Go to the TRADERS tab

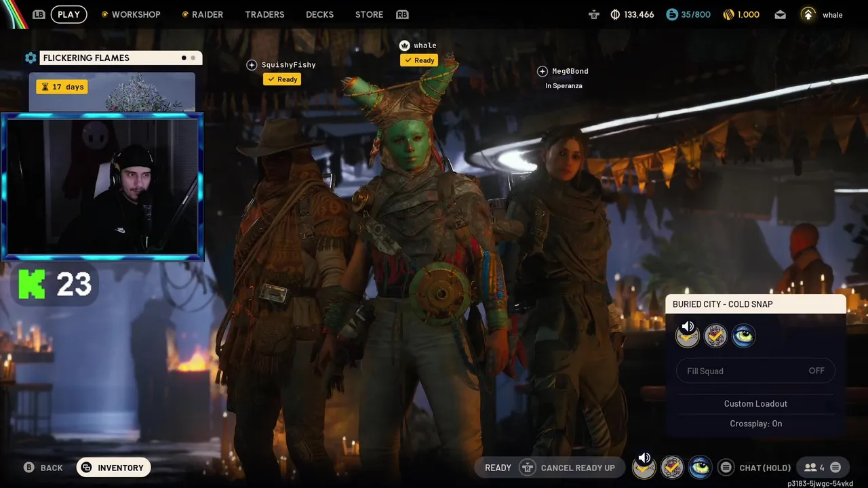click(264, 14)
